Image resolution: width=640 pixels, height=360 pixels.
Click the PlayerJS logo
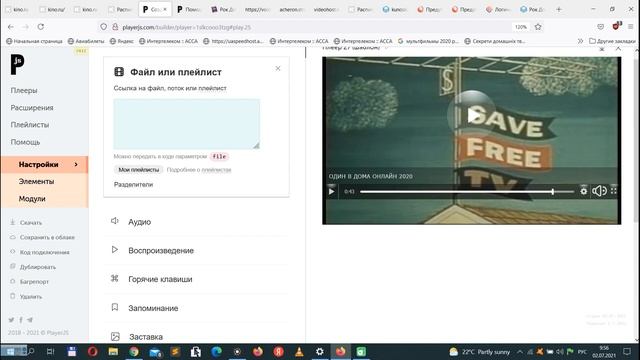pos(18,64)
